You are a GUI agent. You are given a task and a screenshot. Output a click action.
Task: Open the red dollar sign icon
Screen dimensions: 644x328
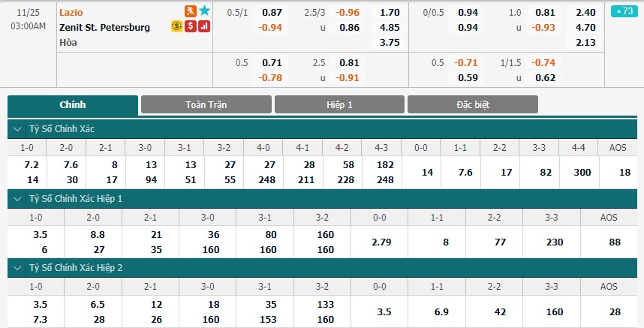(x=190, y=26)
